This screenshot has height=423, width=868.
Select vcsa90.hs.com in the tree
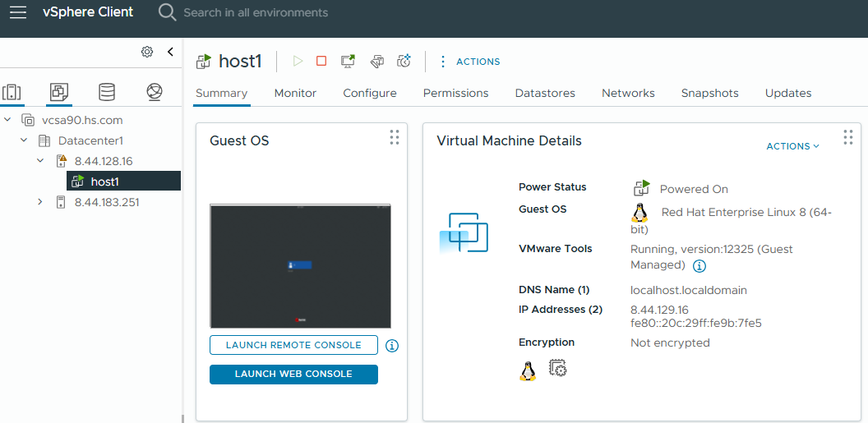click(x=82, y=120)
